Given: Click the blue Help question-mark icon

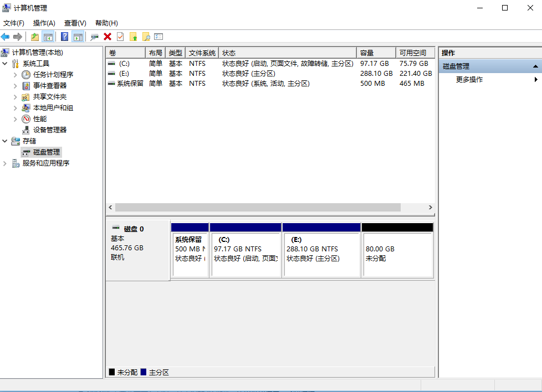Looking at the screenshot, I should (64, 37).
